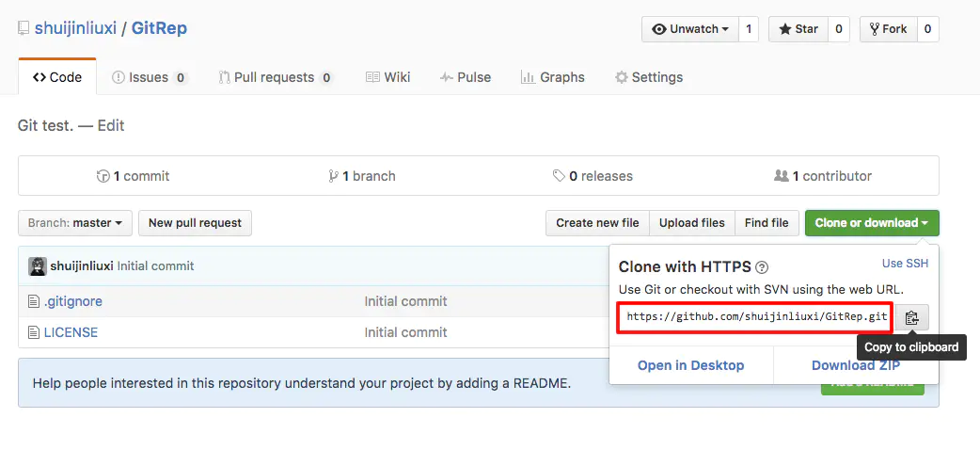The width and height of the screenshot is (980, 450).
Task: Select the HTTPS clone URL field
Action: (756, 317)
